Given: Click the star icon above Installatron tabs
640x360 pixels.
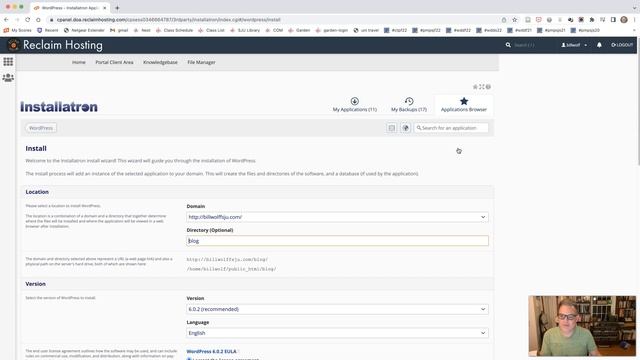Looking at the screenshot, I should 475,87.
